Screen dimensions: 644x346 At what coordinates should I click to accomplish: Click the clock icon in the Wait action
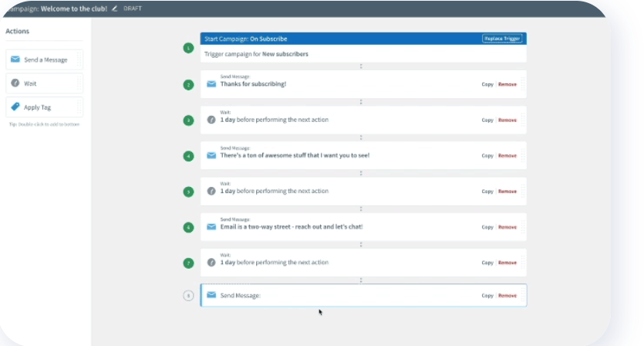[15, 83]
